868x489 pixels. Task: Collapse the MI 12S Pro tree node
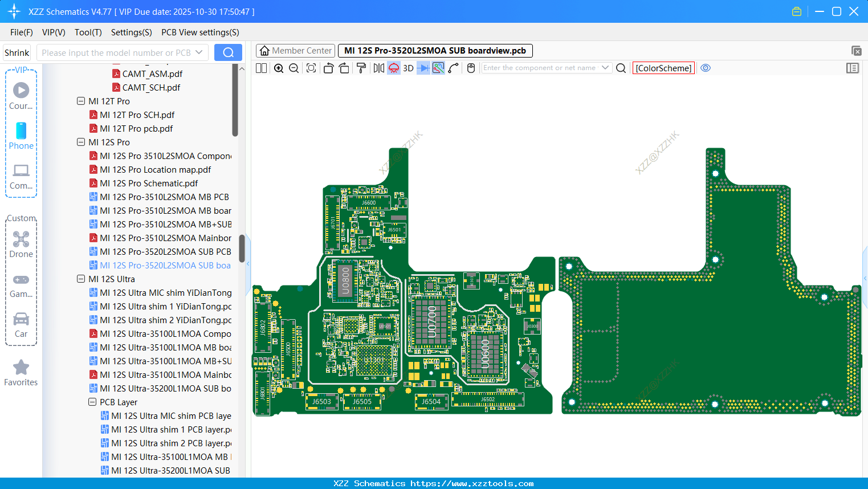click(x=81, y=142)
